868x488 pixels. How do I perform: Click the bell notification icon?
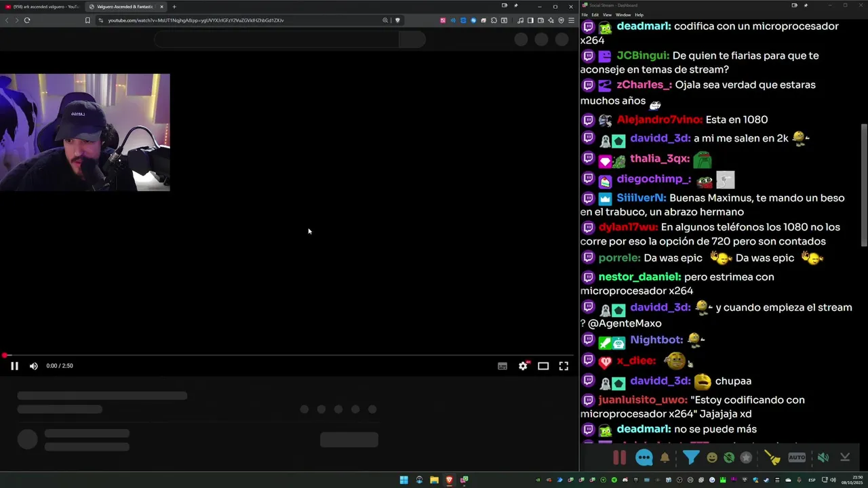point(665,457)
